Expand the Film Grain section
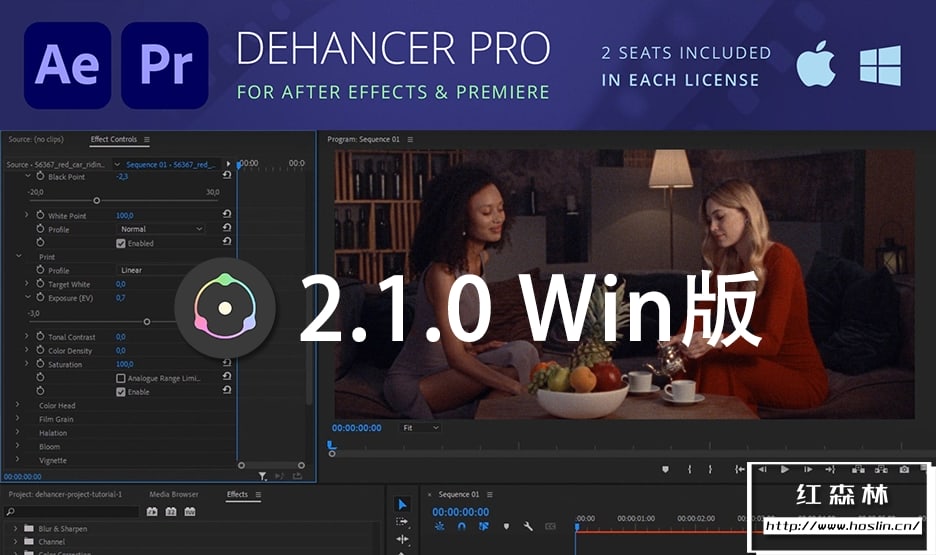The image size is (936, 555). (x=17, y=418)
